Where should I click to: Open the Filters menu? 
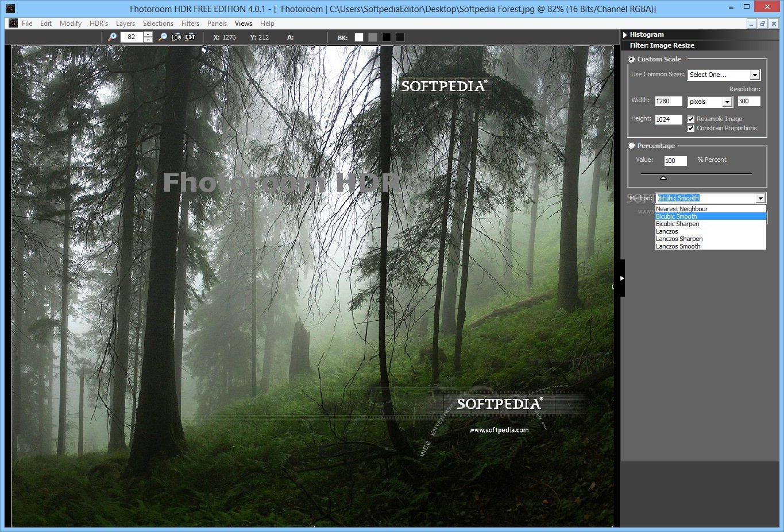[x=190, y=24]
